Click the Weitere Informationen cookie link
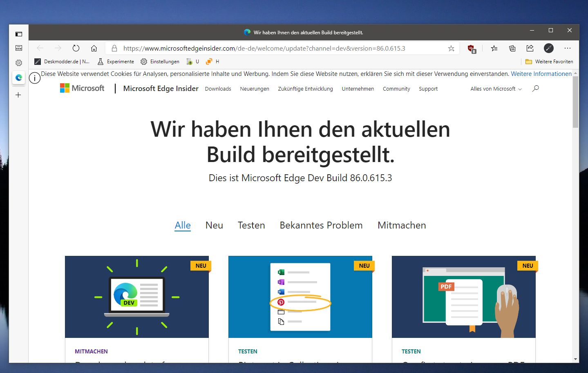 click(x=541, y=74)
